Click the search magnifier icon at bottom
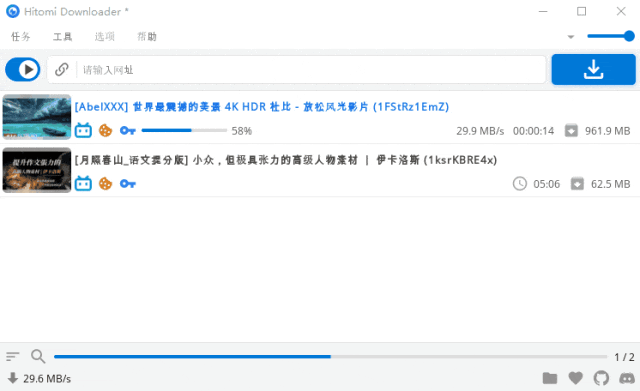Viewport: 640px width, 391px height. point(38,356)
